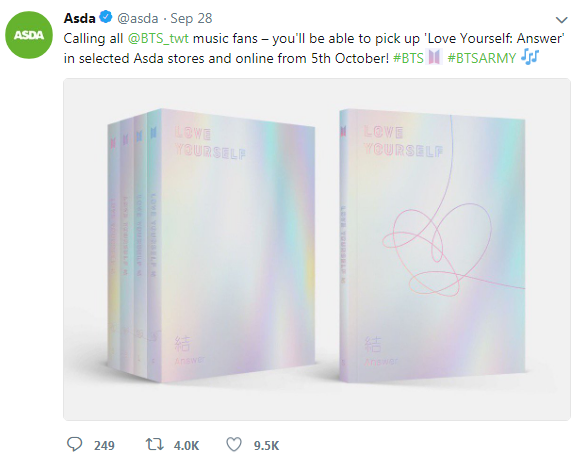Click the blue music notes emoji
The width and height of the screenshot is (579, 458).
click(x=530, y=57)
